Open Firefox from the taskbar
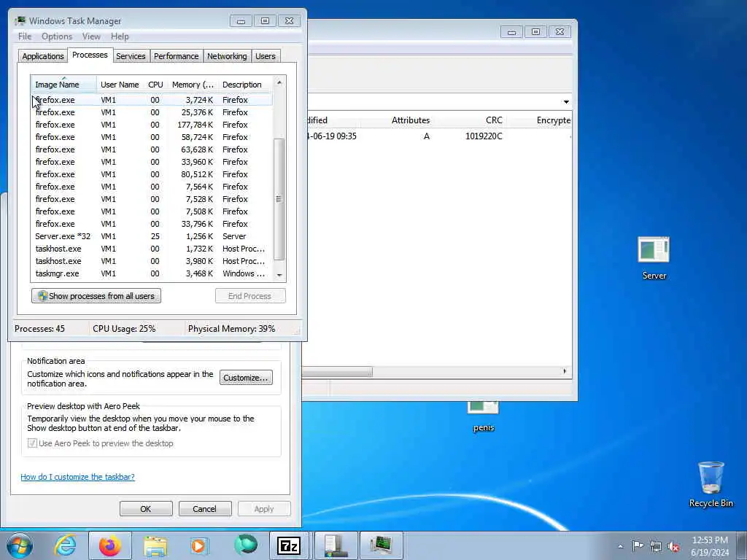Screen dimensions: 747x560 coord(110,545)
